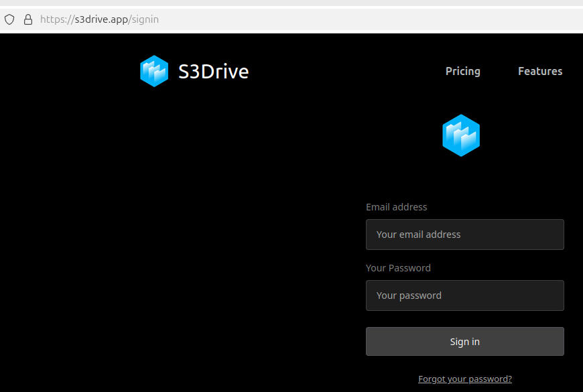Click the padlock site security icon
The width and height of the screenshot is (583, 392).
pos(28,19)
